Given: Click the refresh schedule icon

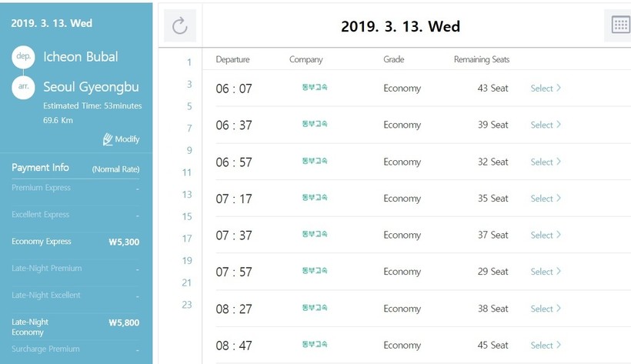Looking at the screenshot, I should pyautogui.click(x=180, y=26).
